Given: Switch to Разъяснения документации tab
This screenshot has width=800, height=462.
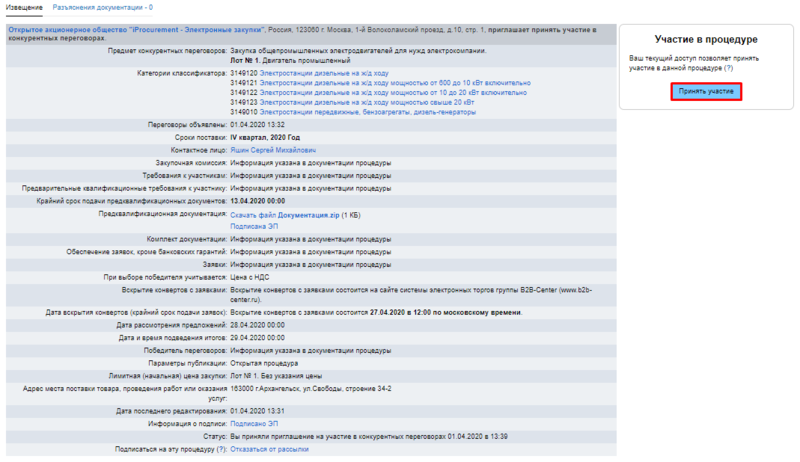Looking at the screenshot, I should [x=102, y=7].
